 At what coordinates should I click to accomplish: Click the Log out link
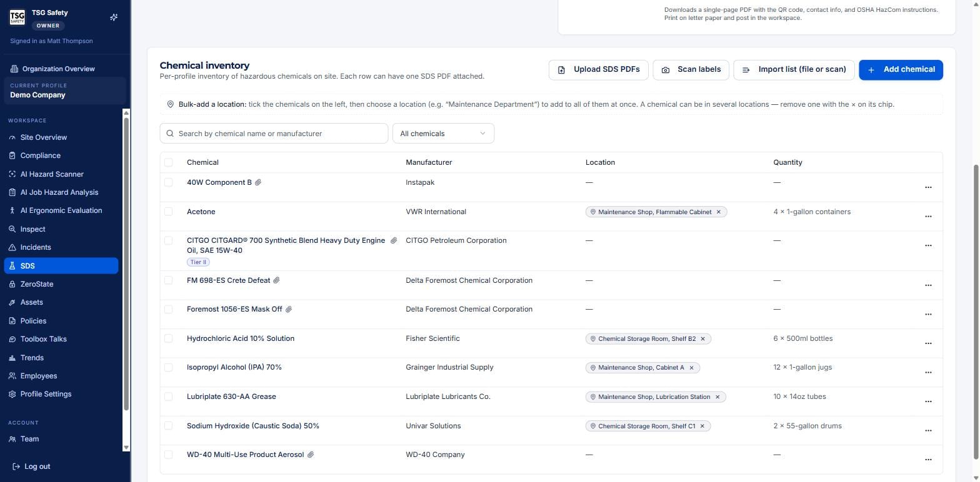click(31, 466)
